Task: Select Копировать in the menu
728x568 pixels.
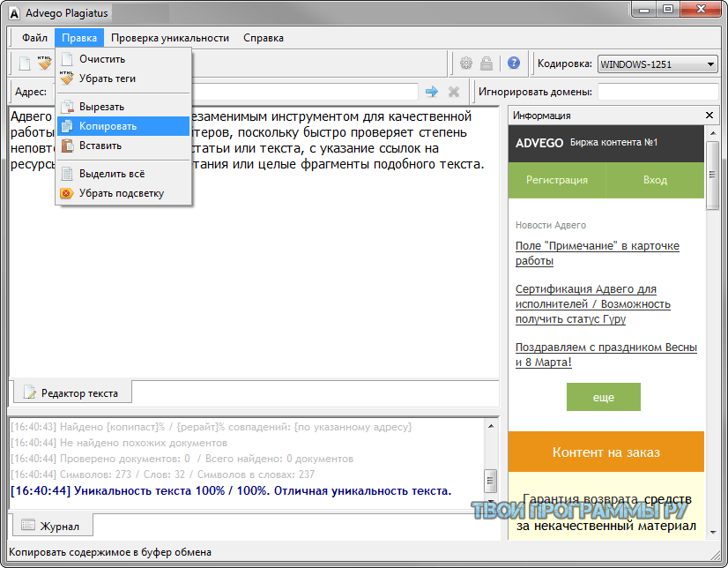Action: 123,126
